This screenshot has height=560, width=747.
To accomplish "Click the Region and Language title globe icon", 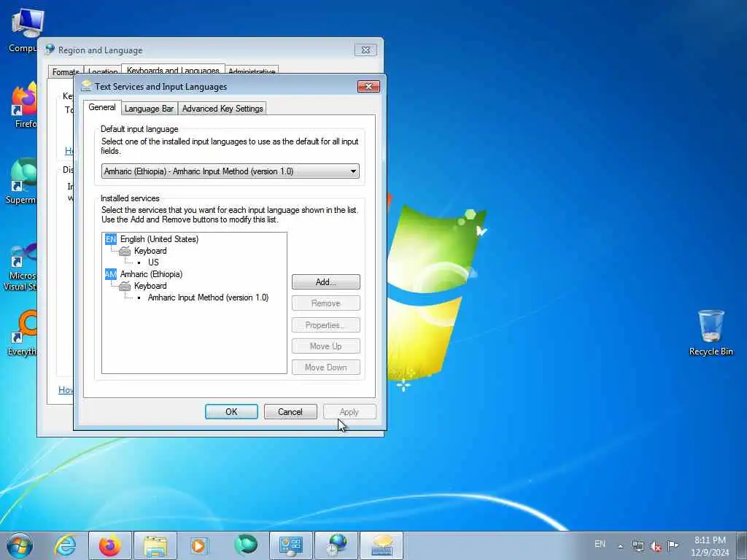I will click(x=50, y=50).
